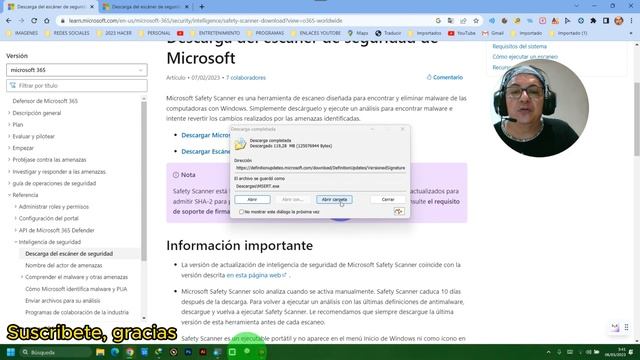The image size is (640, 360).
Task: Click the Share page icon in address bar
Action: click(x=463, y=20)
